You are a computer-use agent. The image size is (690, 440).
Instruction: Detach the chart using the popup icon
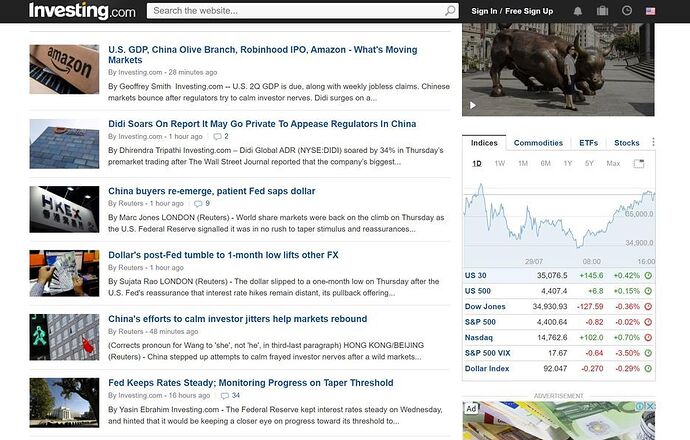pos(640,163)
